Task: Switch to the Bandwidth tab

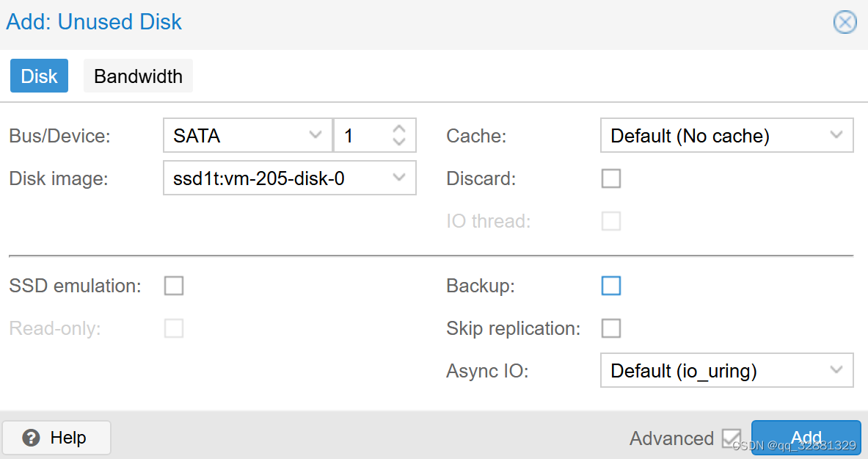Action: pyautogui.click(x=138, y=76)
